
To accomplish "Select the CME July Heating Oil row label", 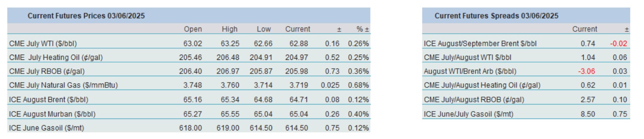I will pyautogui.click(x=56, y=57).
